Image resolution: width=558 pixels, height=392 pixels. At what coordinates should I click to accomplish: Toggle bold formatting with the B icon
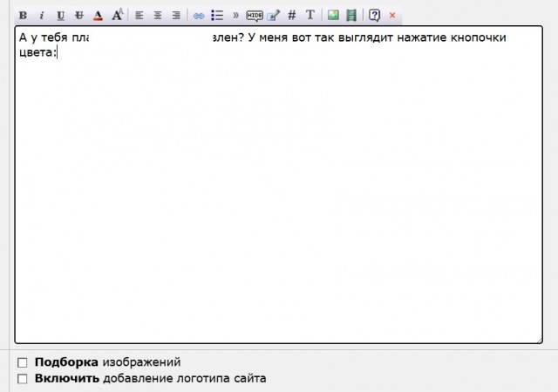coord(24,16)
